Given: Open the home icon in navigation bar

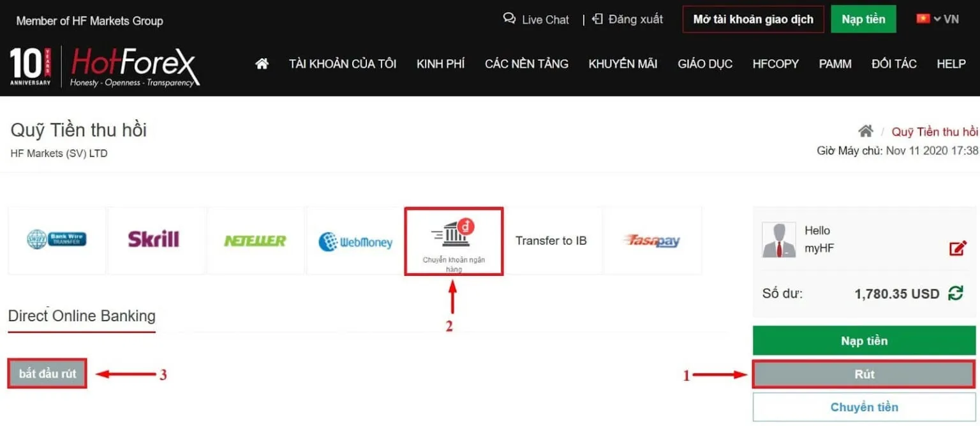Looking at the screenshot, I should click(x=262, y=64).
